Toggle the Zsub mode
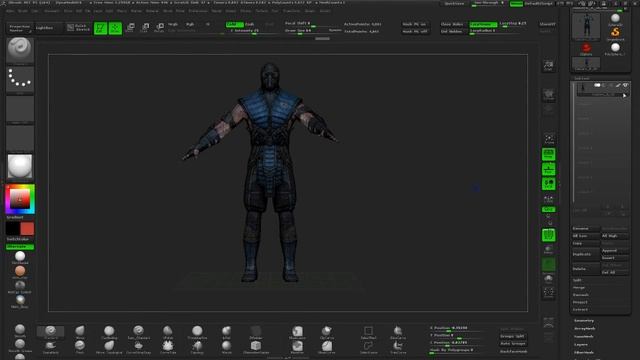The height and width of the screenshot is (360, 640). [250, 24]
